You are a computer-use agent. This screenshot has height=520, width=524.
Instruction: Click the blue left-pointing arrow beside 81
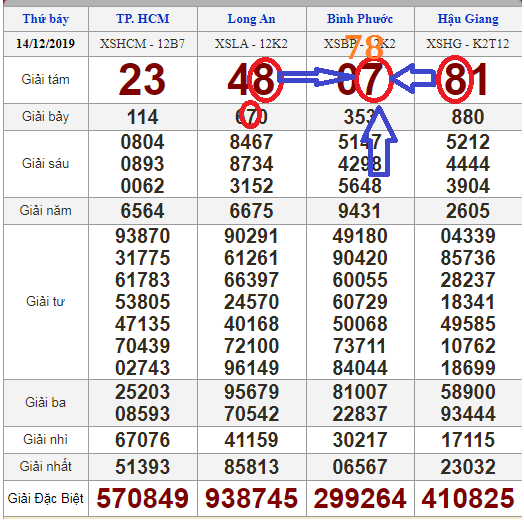tap(412, 79)
